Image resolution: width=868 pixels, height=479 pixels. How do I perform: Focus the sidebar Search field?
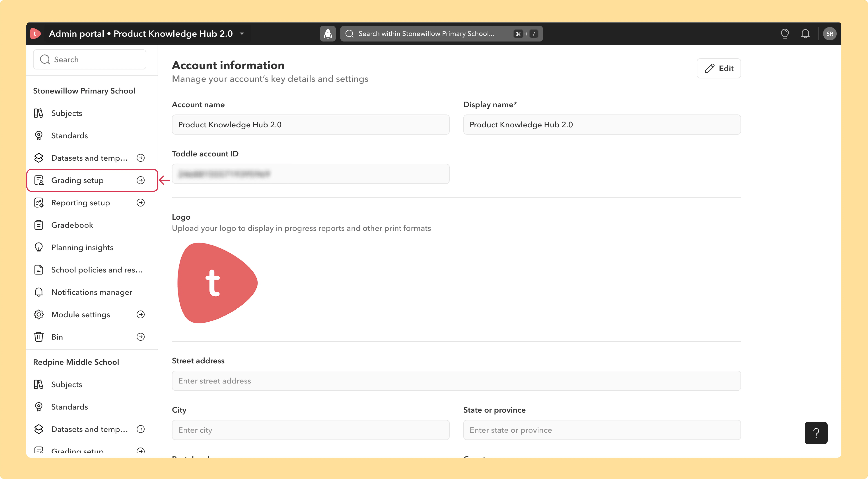90,59
